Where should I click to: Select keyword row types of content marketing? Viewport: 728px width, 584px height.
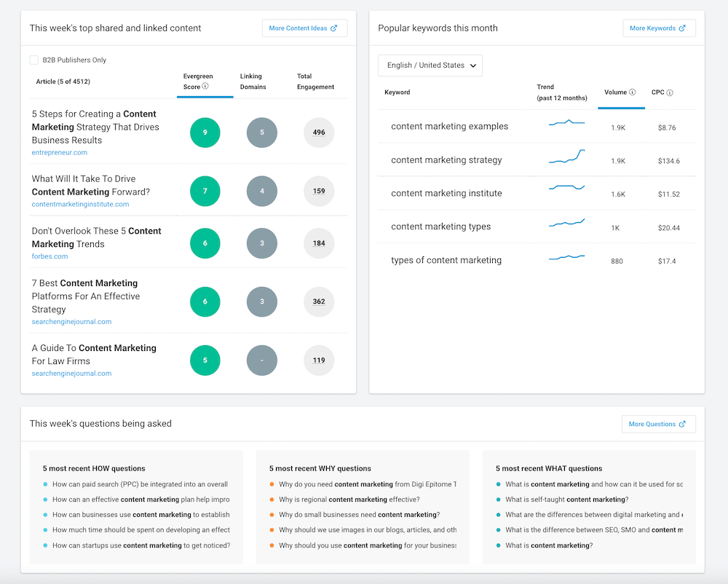(446, 260)
